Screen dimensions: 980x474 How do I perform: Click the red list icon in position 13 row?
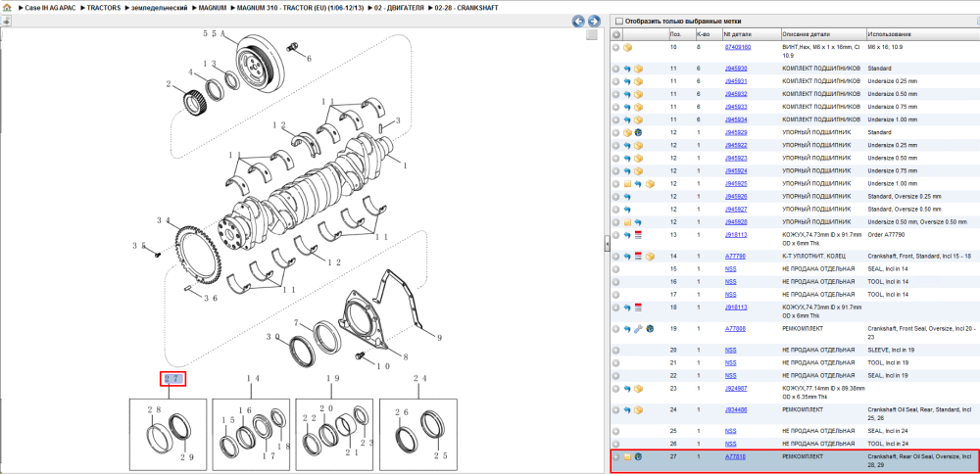click(x=638, y=235)
